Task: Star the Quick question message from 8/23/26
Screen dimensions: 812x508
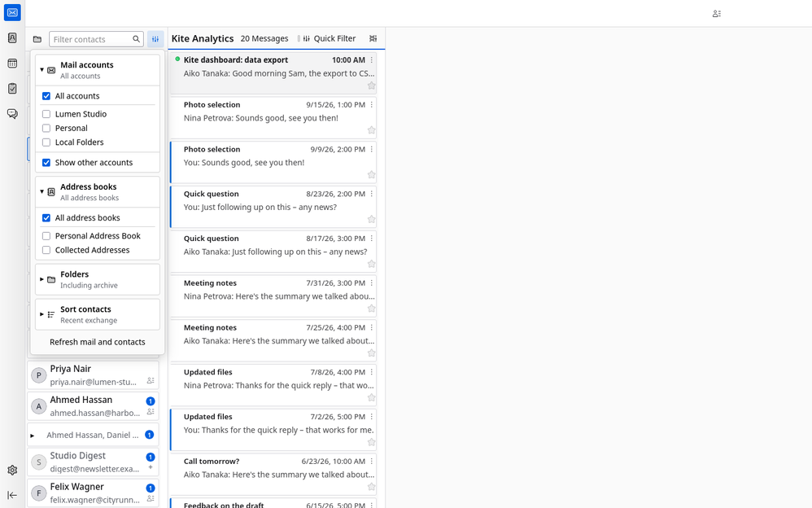Action: [371, 219]
